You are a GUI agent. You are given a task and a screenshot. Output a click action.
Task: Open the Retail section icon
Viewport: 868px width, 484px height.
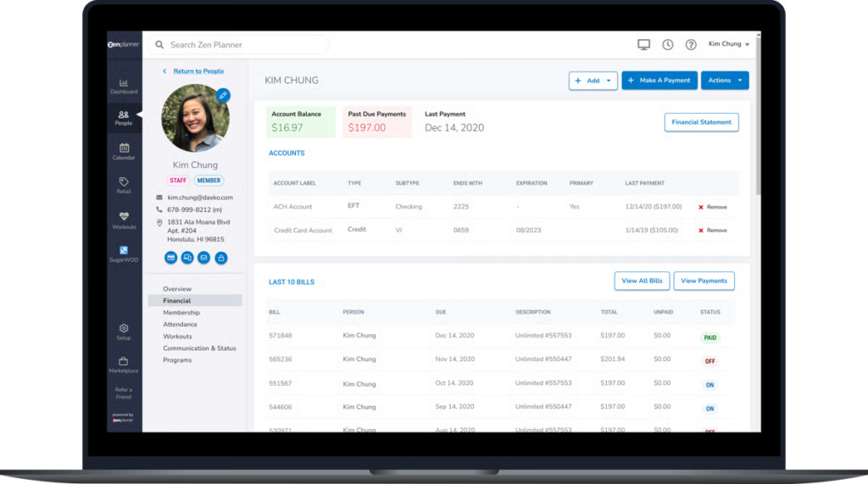(x=124, y=185)
